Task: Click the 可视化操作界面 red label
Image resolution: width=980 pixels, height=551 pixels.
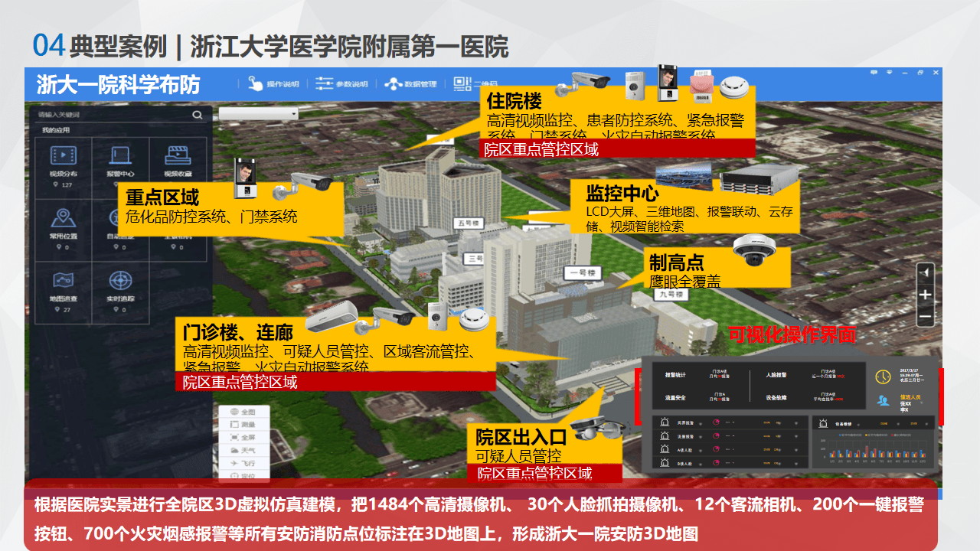Action: pyautogui.click(x=792, y=334)
